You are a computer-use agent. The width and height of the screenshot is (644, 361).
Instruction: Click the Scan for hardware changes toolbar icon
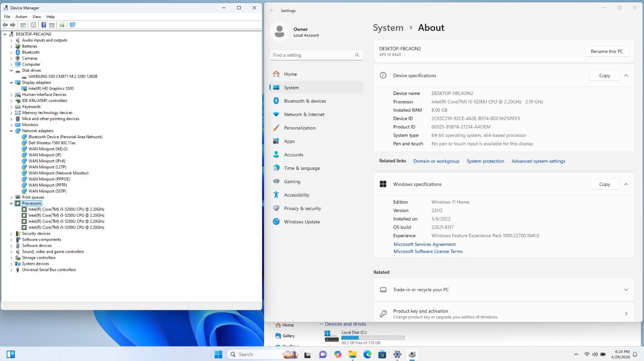[72, 25]
